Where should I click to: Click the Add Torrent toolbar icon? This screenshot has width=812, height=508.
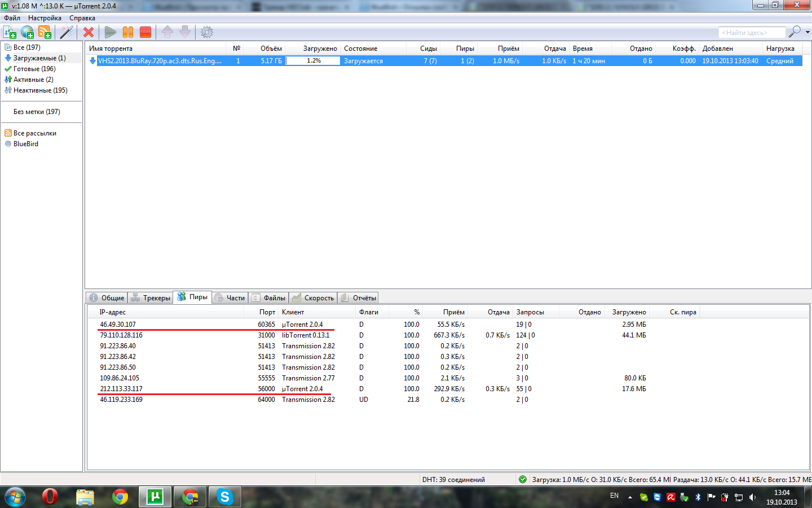tap(10, 32)
